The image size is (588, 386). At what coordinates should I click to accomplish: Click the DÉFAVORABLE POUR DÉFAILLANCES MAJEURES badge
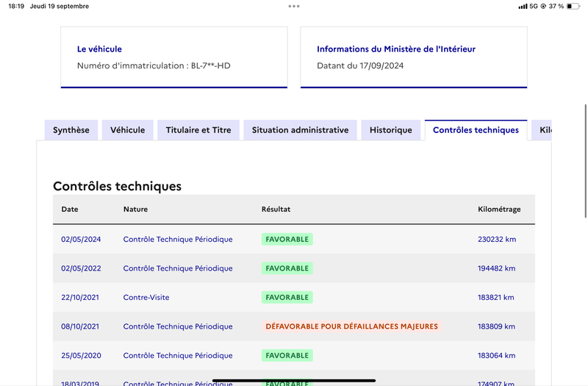pyautogui.click(x=352, y=326)
